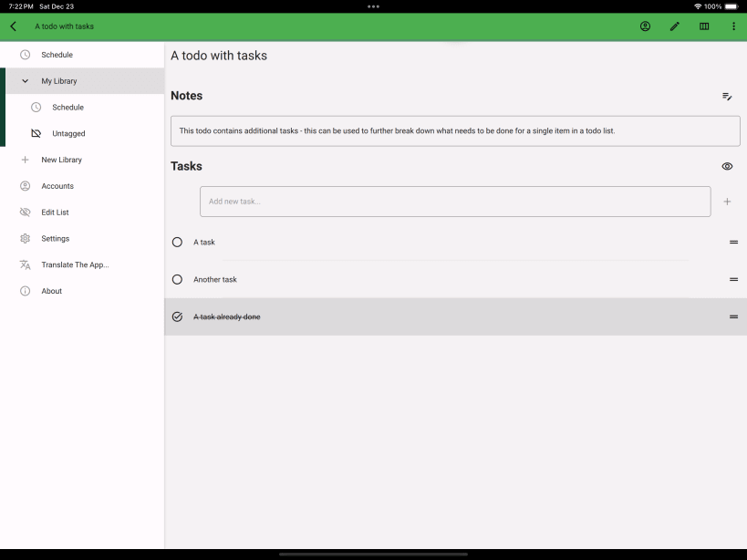This screenshot has height=560, width=747.
Task: Grab reorder handle of 'Another task'
Action: coord(733,279)
